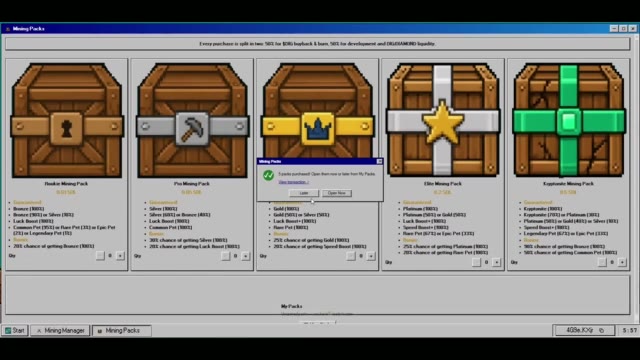Viewport: 640px width, 360px height.
Task: Click the gold crown chest image
Action: click(x=318, y=111)
